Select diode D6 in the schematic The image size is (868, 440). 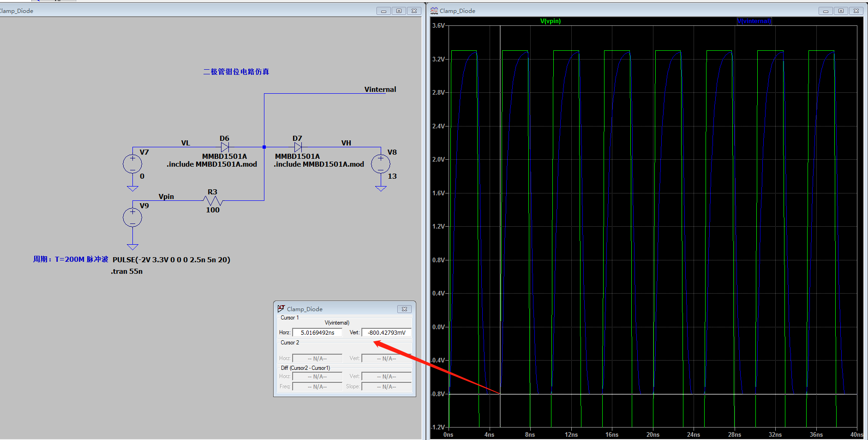point(225,146)
